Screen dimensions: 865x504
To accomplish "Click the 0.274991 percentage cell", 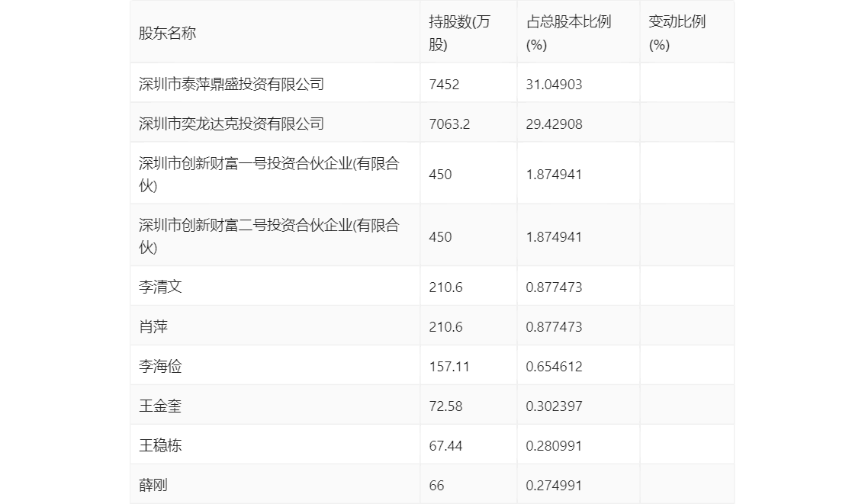I will coord(554,486).
